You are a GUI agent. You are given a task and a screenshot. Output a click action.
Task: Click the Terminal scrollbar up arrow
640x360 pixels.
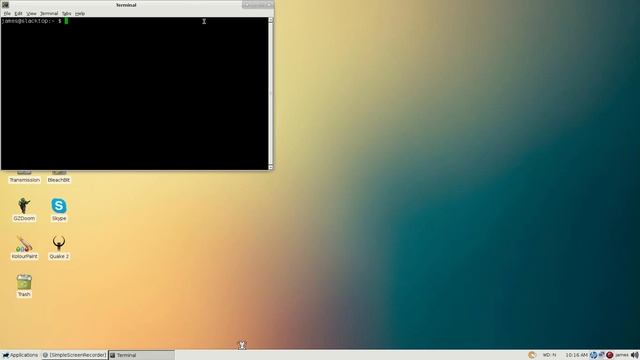(x=271, y=20)
